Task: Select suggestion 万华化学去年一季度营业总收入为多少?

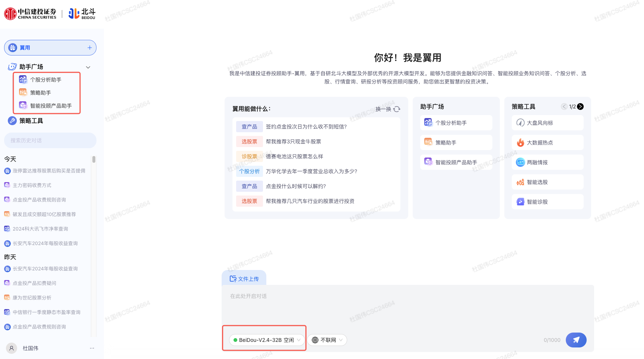Action: pyautogui.click(x=311, y=171)
